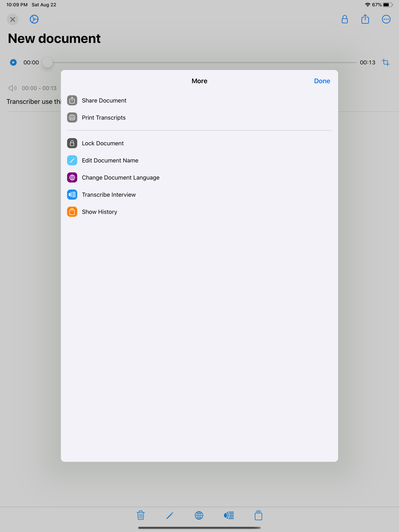Click the More sheet title
This screenshot has height=532, width=399.
point(199,81)
